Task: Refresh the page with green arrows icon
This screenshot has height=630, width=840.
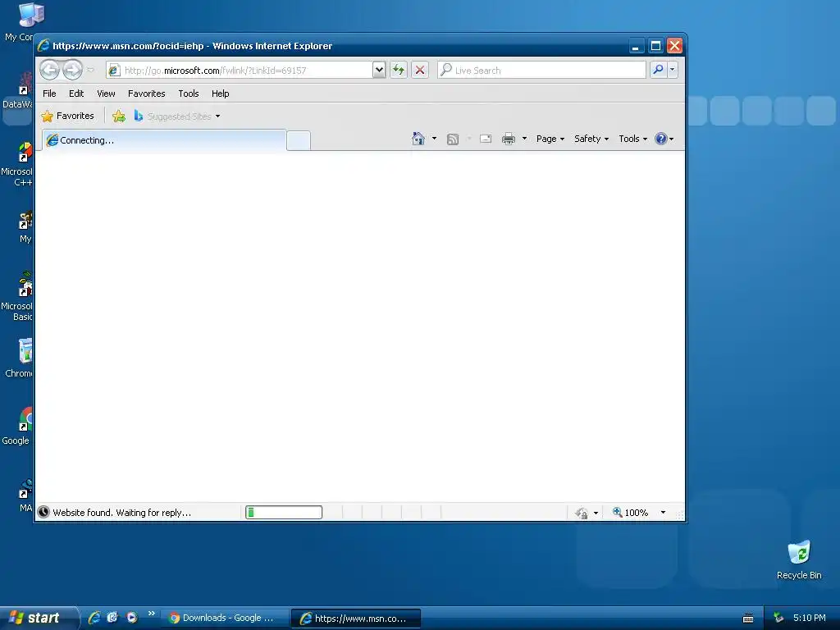Action: (x=399, y=70)
